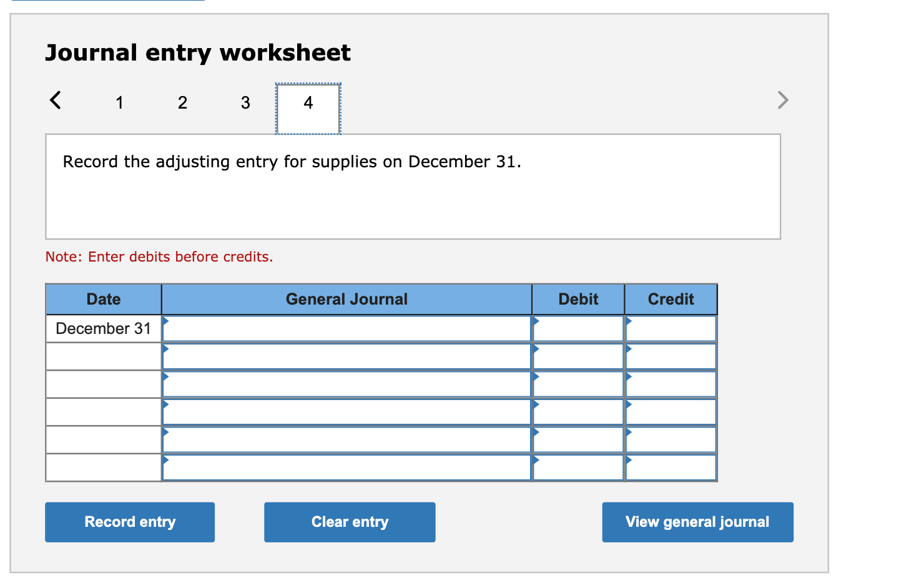
Task: Click the left navigation chevron
Action: point(55,100)
